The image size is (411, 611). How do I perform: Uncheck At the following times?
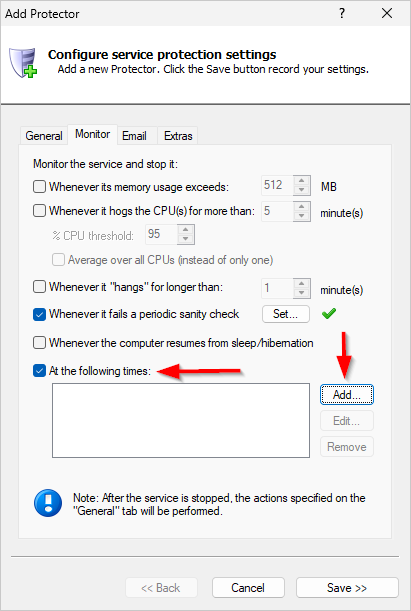[x=39, y=371]
